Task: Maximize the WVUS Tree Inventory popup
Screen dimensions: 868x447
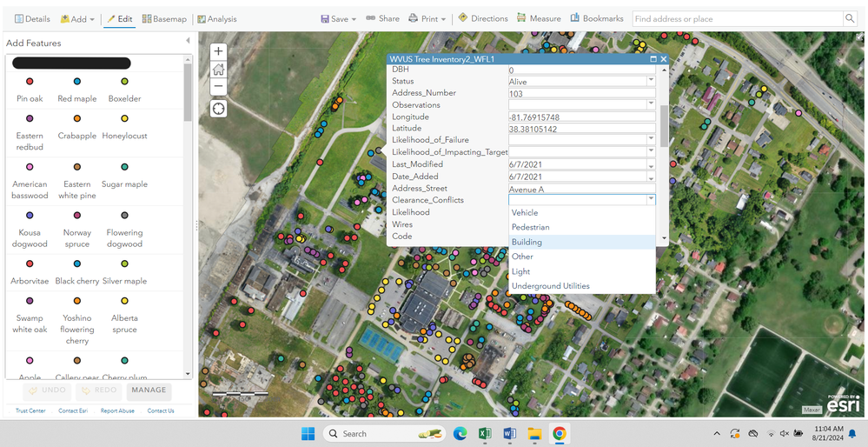Action: [653, 59]
